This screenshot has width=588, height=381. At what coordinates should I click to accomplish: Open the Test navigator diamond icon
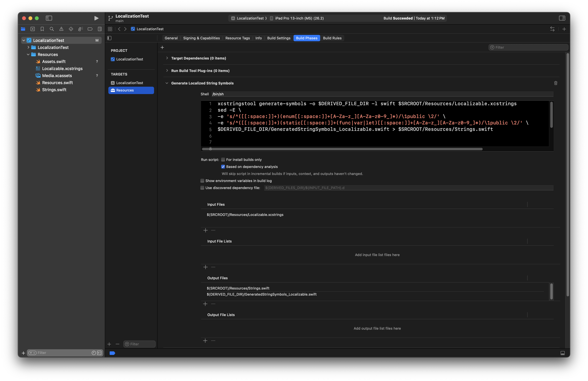point(71,29)
